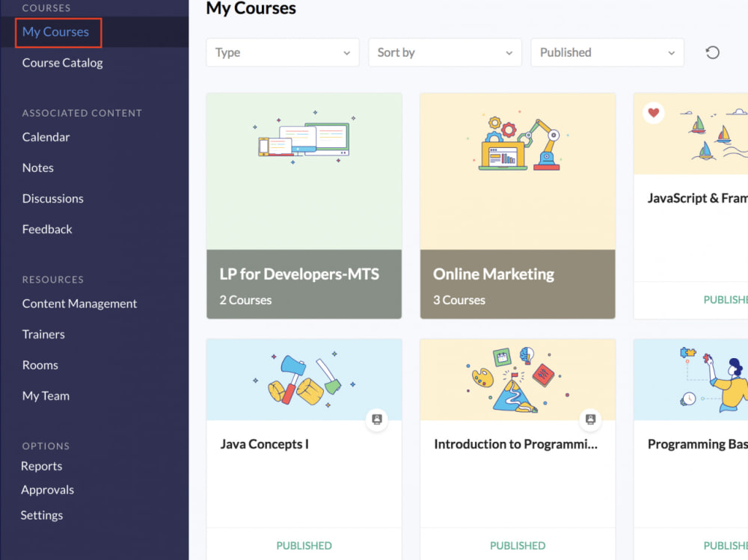
Task: Go to Discussions in the sidebar
Action: point(52,198)
